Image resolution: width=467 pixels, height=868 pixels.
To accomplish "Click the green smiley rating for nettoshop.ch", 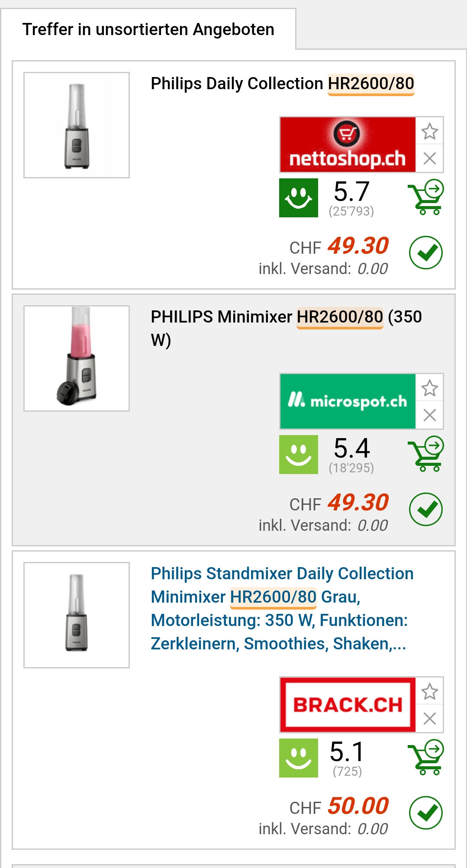I will [299, 198].
